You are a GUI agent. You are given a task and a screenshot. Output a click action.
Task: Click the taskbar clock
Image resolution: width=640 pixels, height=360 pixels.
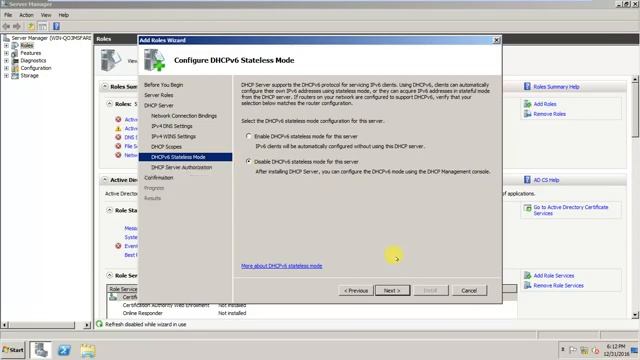click(616, 350)
